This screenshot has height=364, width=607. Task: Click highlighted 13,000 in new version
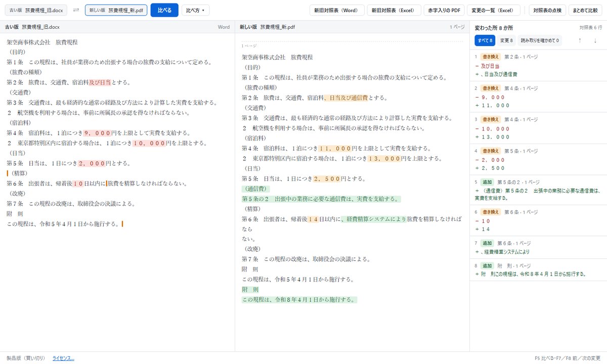pos(384,158)
